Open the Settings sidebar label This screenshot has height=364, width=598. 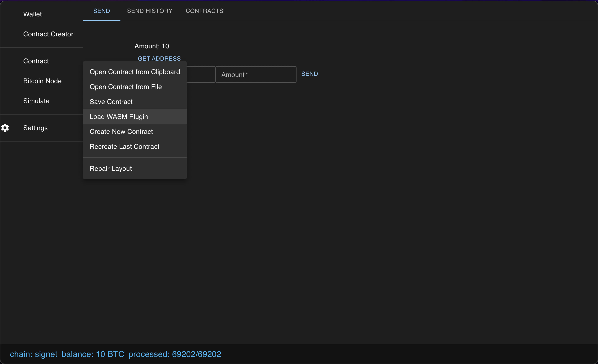point(36,128)
